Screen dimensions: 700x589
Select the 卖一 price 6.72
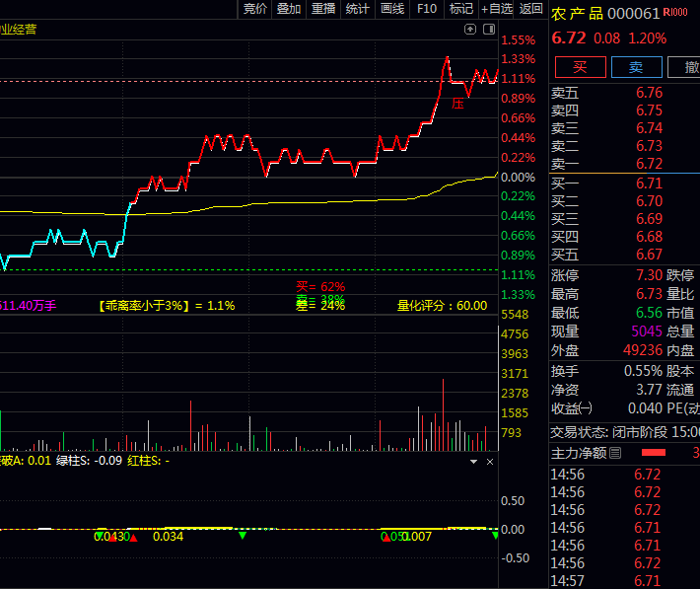[649, 164]
